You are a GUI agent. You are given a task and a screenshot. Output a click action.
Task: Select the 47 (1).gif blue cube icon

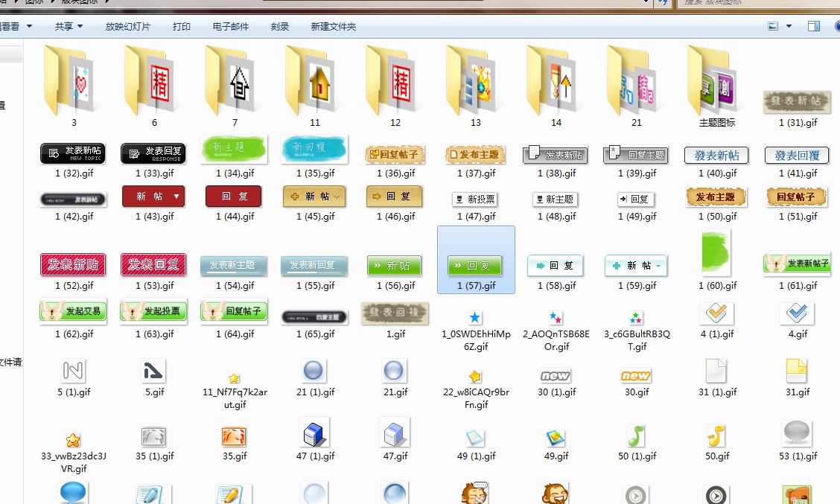[314, 433]
